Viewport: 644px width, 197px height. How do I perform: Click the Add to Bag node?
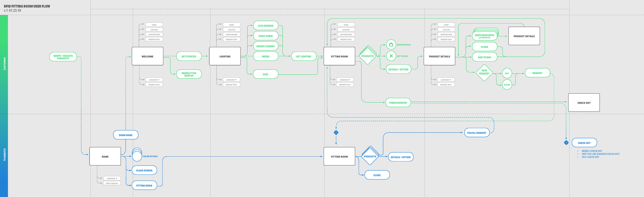(x=484, y=57)
